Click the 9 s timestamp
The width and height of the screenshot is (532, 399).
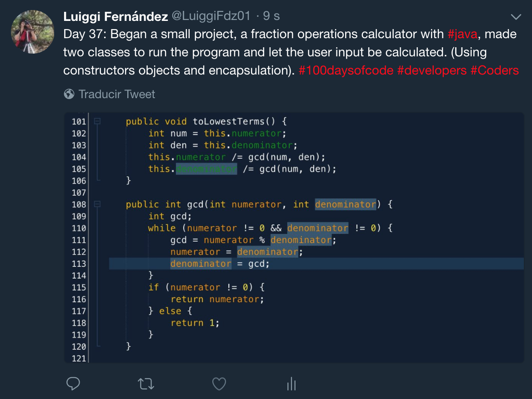point(271,15)
